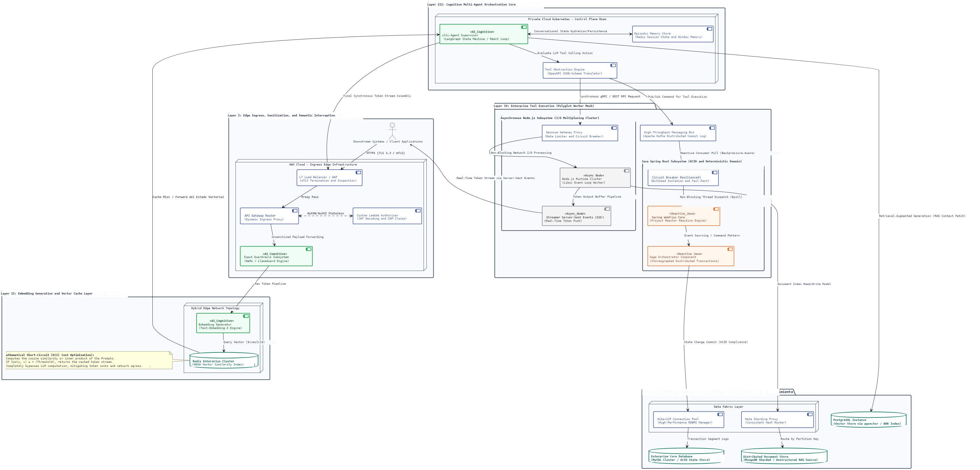980x470 pixels.
Task: Select the PostgreSQL Instance database cylinder
Action: [x=868, y=419]
